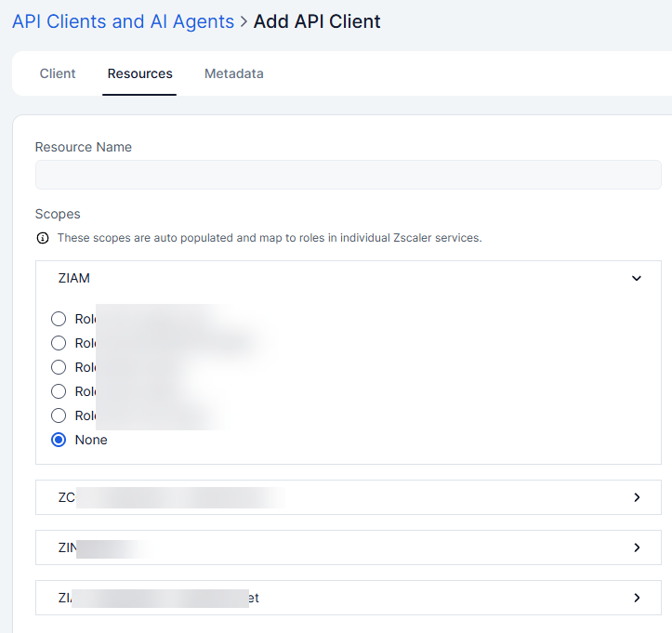Viewport: 672px width, 633px height.
Task: Switch to the Client tab
Action: [58, 73]
